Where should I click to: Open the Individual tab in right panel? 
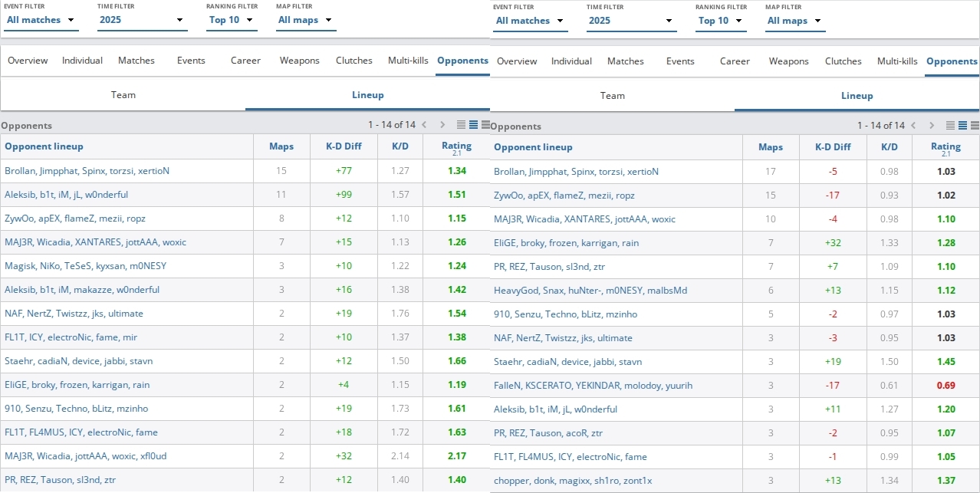(x=571, y=61)
